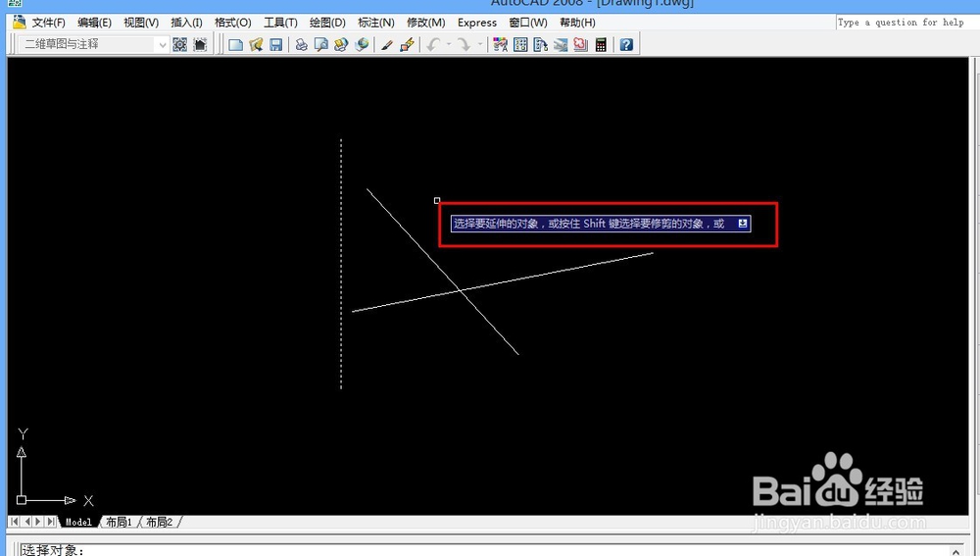Image resolution: width=980 pixels, height=556 pixels.
Task: Open the 格式(O) menu
Action: coord(232,23)
